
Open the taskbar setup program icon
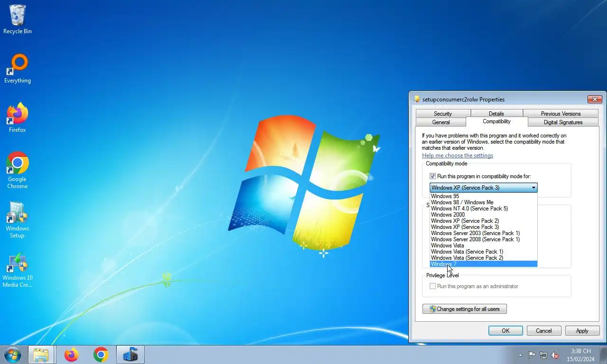130,355
